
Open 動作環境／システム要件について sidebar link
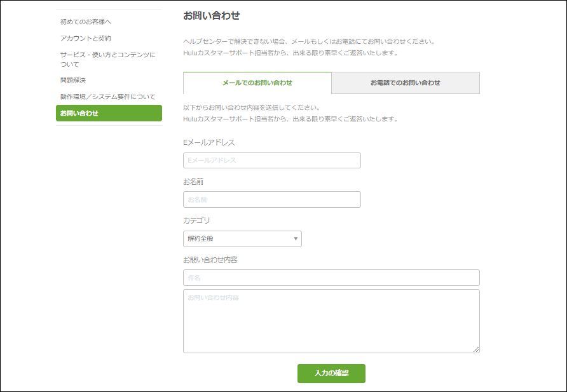point(107,97)
